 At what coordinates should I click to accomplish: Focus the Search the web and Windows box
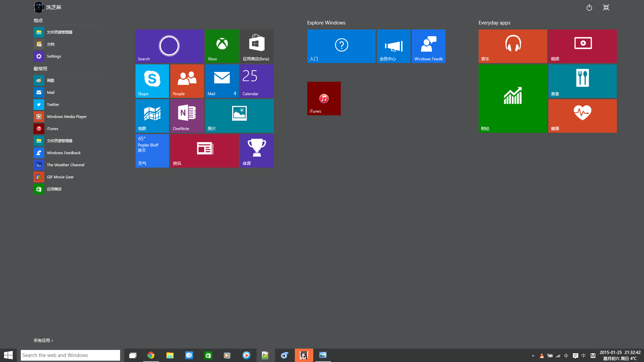tap(70, 355)
